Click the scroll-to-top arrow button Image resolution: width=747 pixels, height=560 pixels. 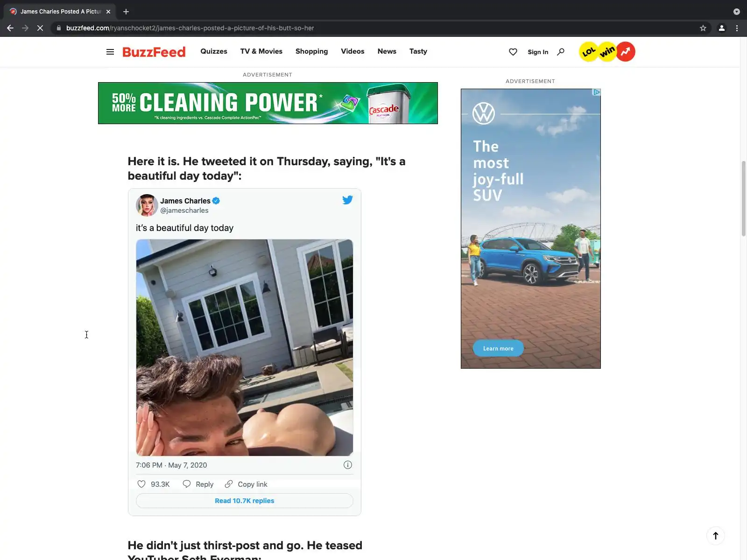(x=715, y=536)
